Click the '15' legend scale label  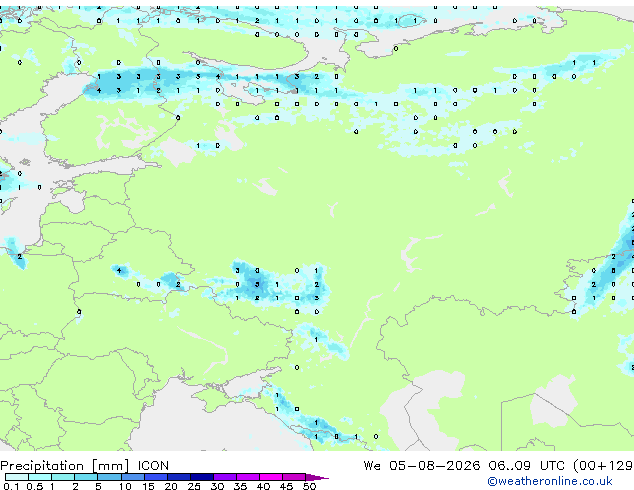coord(148,486)
